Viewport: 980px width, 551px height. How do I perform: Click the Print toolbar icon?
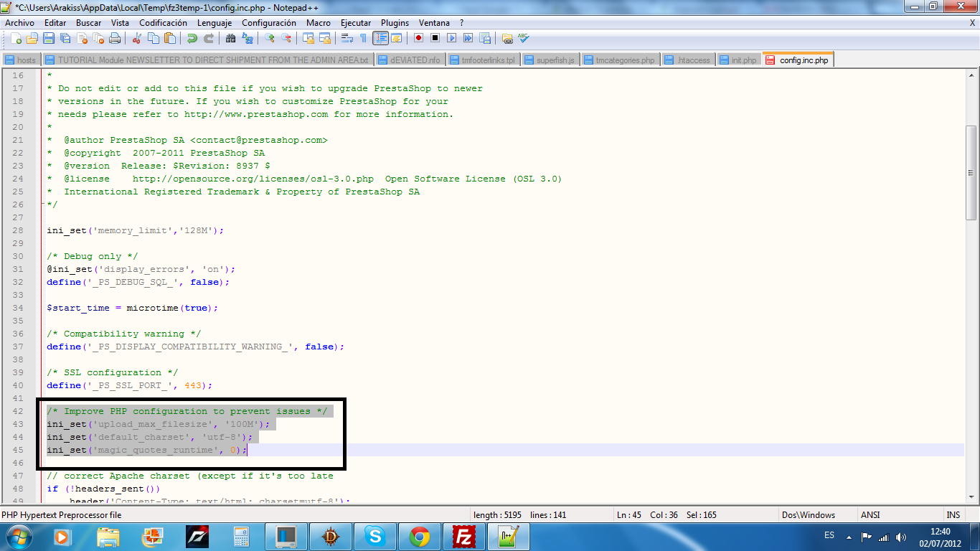coord(114,38)
